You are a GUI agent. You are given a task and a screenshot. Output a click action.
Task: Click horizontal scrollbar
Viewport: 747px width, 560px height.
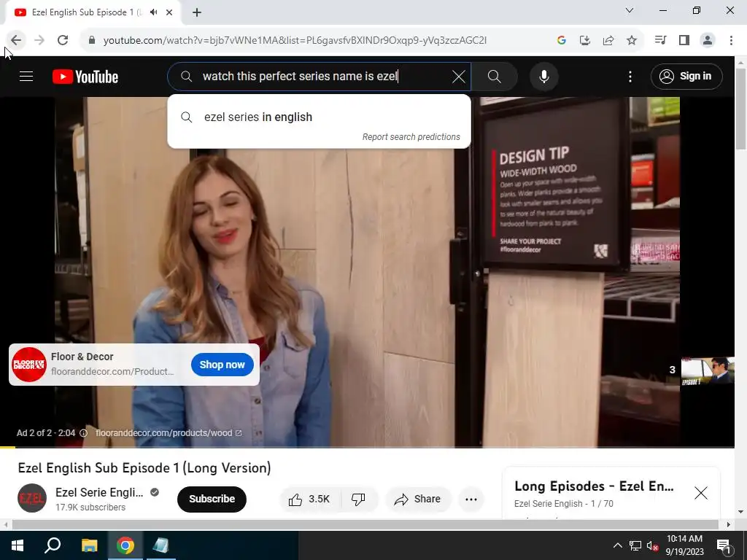pos(365,524)
